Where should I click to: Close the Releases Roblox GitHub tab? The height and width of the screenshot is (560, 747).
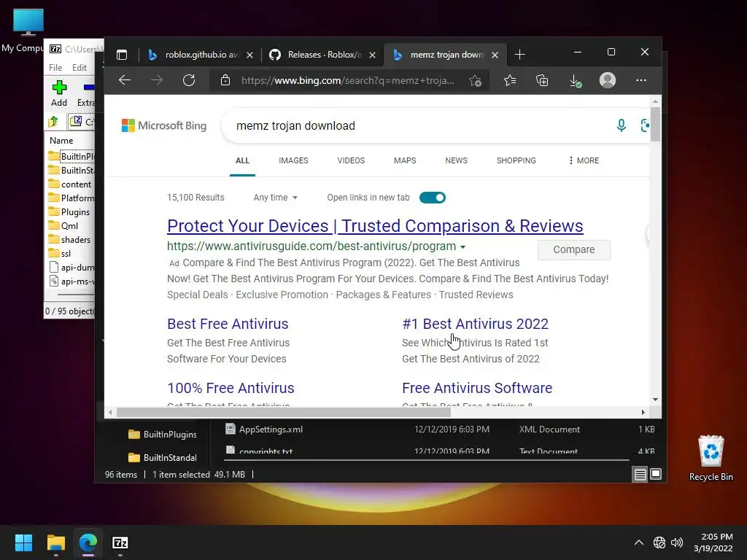[373, 55]
